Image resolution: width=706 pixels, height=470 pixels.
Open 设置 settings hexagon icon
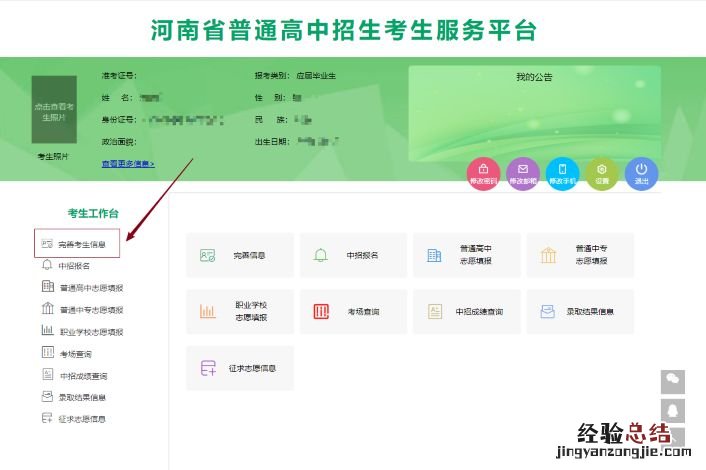(602, 173)
